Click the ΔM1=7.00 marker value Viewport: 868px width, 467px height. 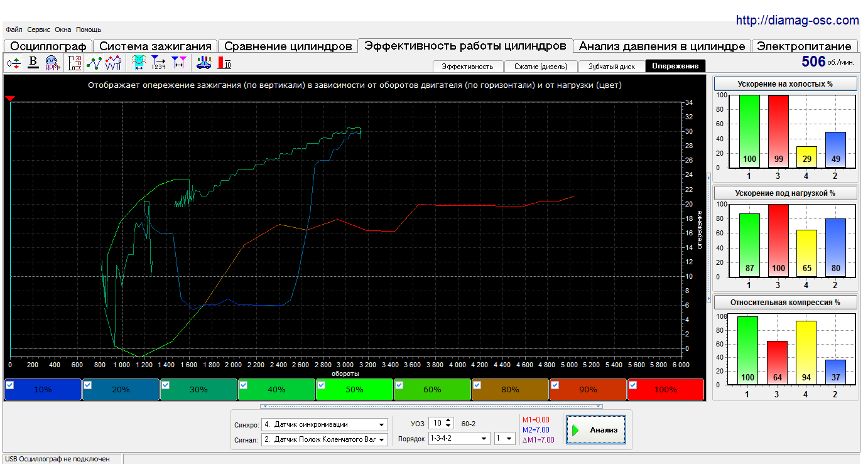point(538,440)
